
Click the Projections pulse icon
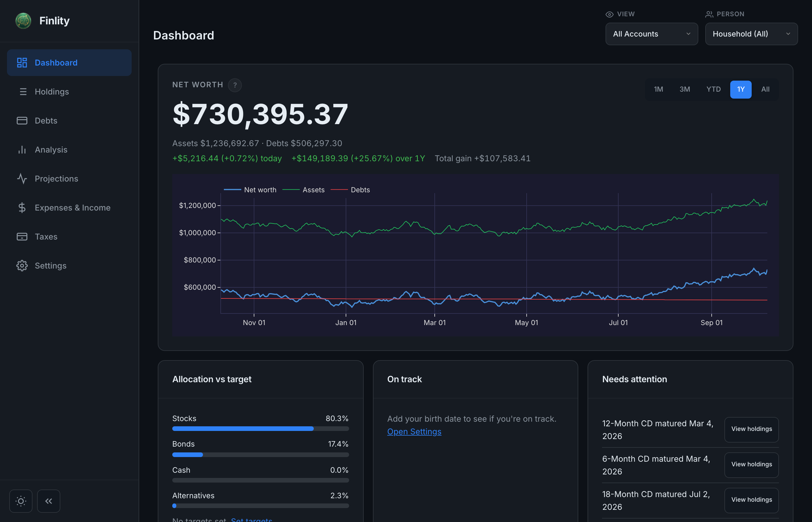click(x=22, y=179)
